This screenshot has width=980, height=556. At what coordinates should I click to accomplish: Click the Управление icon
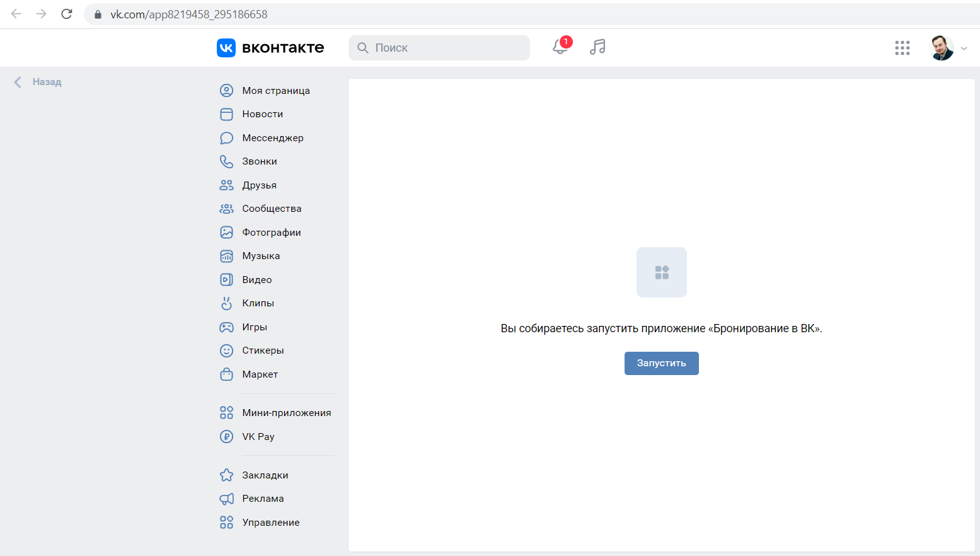[226, 523]
